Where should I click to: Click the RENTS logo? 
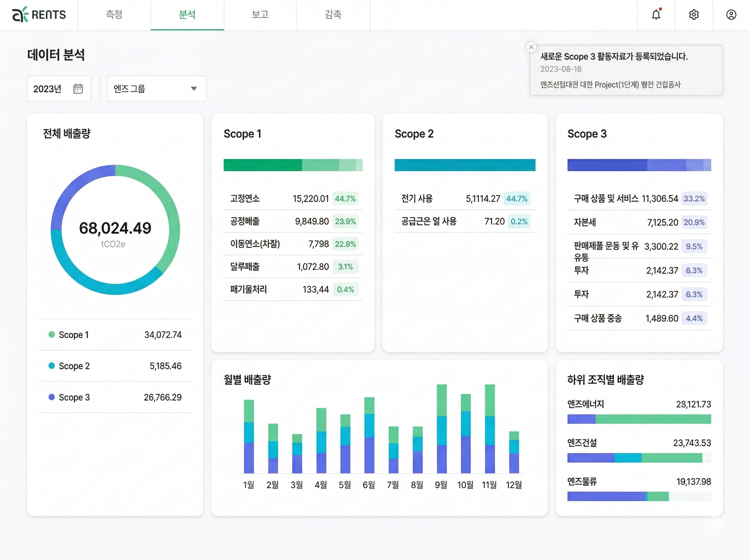pos(39,15)
